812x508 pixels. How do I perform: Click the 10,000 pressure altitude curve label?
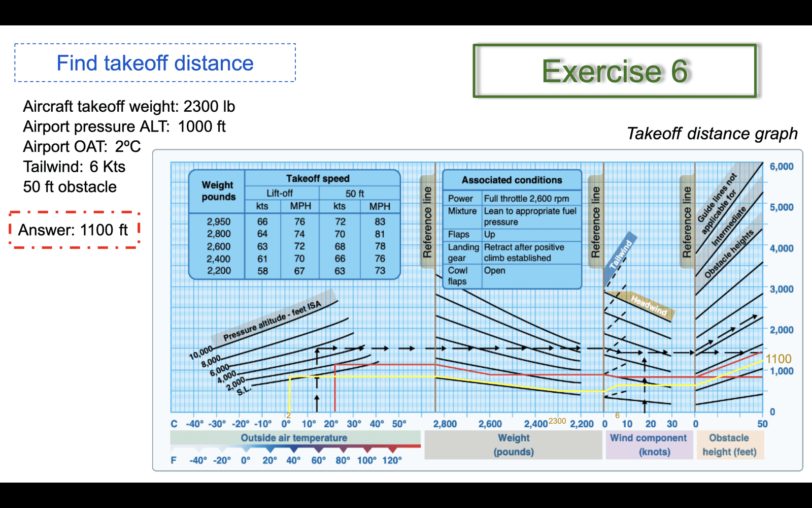coord(201,353)
